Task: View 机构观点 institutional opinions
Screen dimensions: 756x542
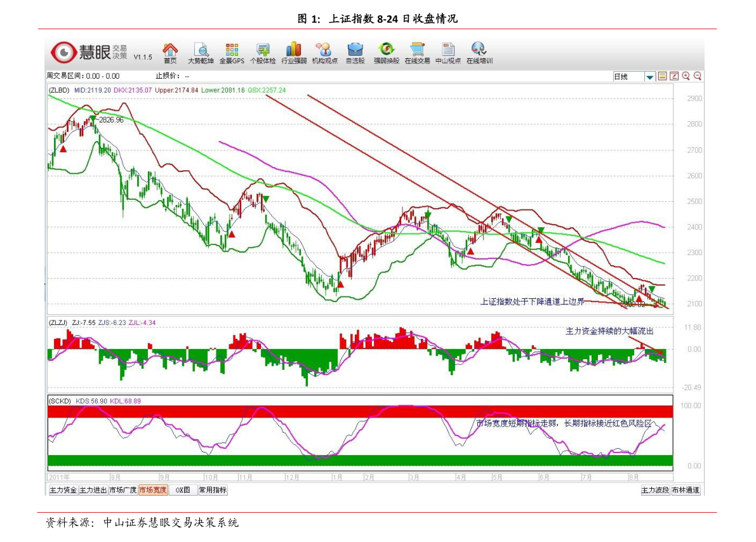Action: point(324,53)
